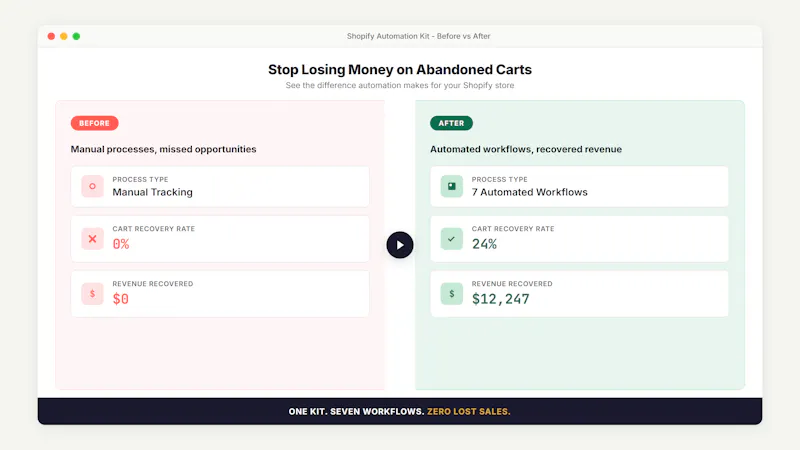The image size is (800, 450).
Task: Click the green dollar icon beside $12,247
Action: coord(452,294)
